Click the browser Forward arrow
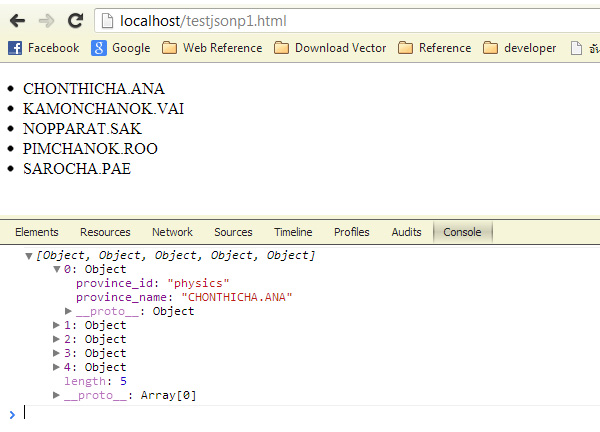600x432 pixels. click(46, 20)
